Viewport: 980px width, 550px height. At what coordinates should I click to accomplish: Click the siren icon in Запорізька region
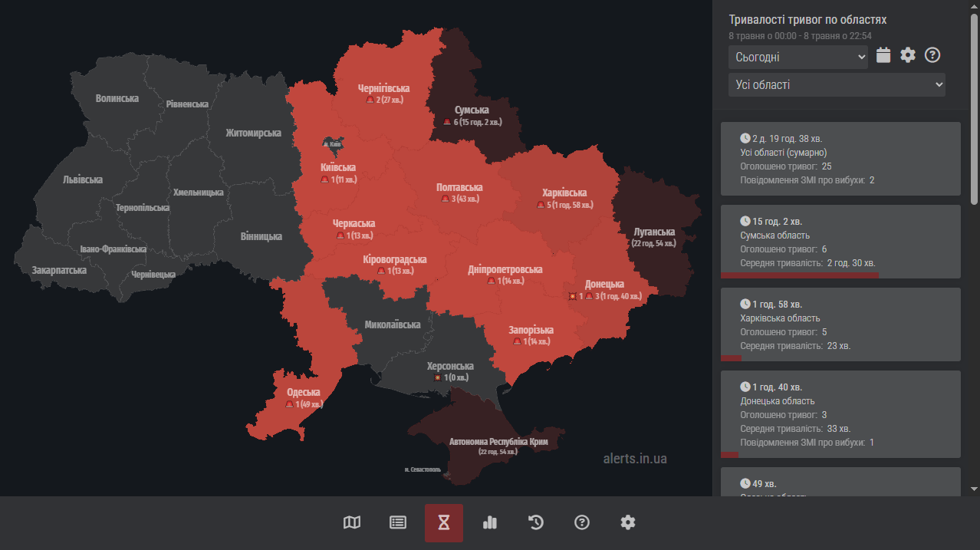point(517,341)
